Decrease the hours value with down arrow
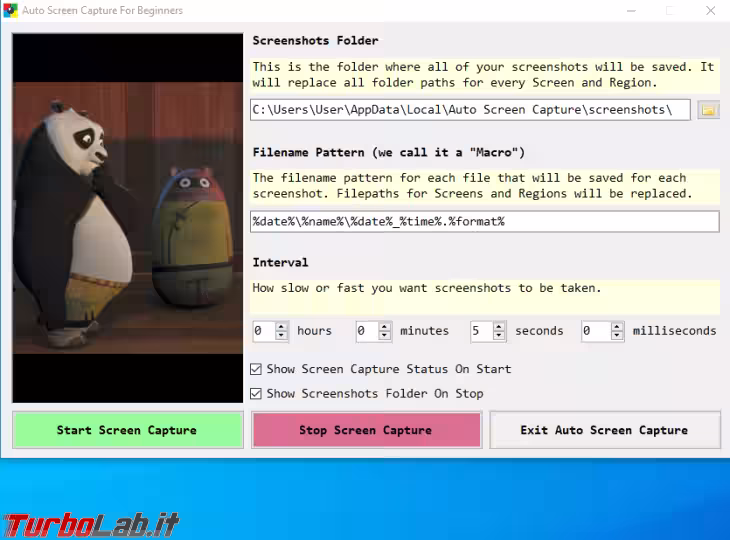Viewport: 730px width, 540px height. pyautogui.click(x=281, y=335)
